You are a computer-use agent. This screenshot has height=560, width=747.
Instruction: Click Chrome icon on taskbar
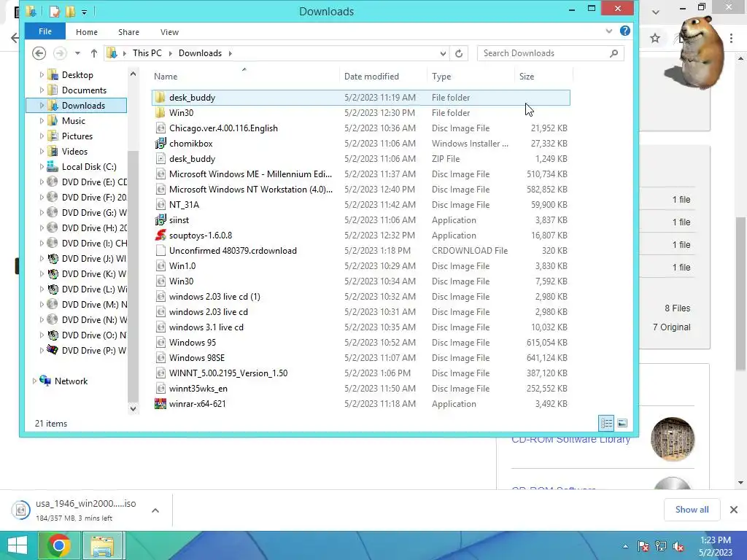[x=59, y=545]
